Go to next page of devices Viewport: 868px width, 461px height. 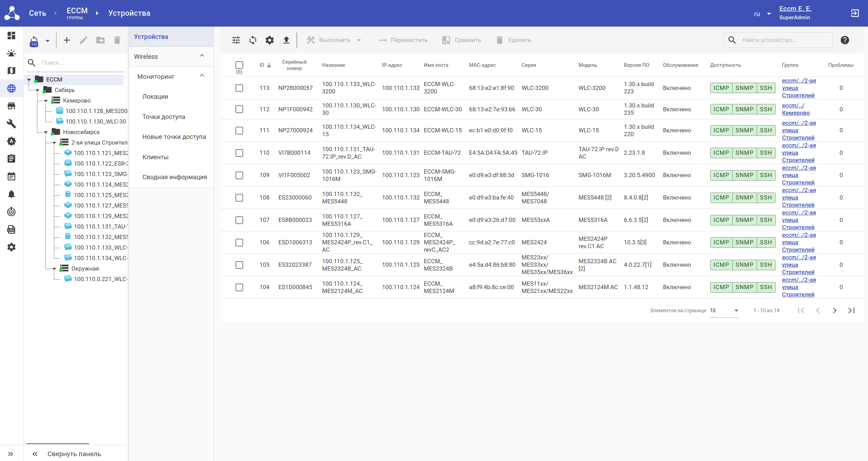[834, 310]
